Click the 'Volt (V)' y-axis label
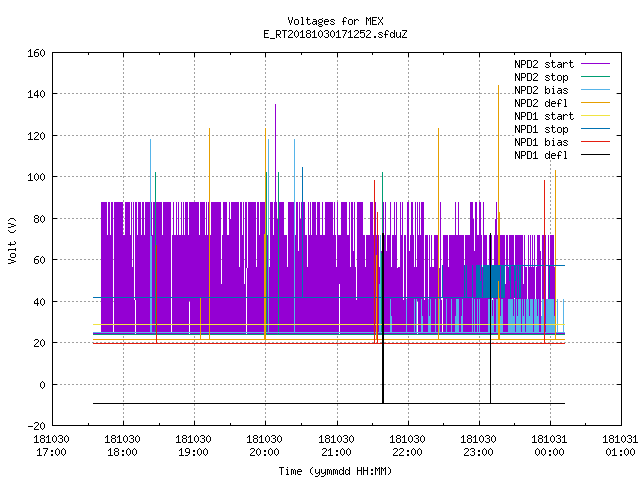 [12, 241]
